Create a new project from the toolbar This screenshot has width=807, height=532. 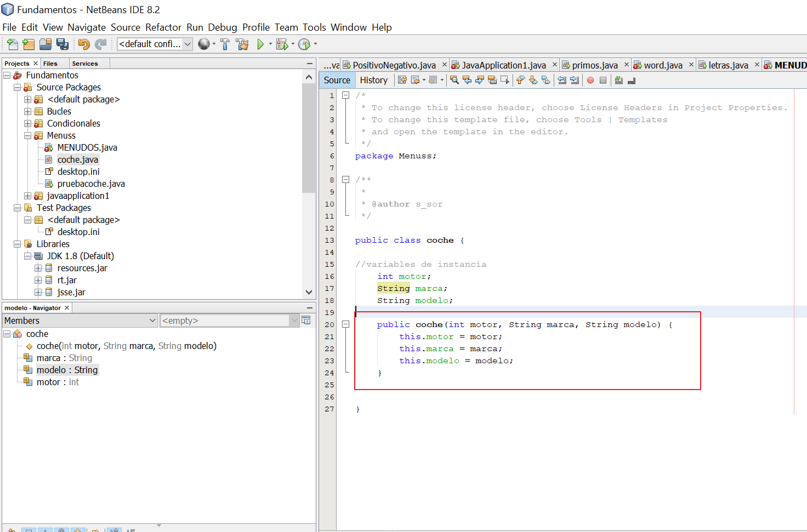point(29,44)
